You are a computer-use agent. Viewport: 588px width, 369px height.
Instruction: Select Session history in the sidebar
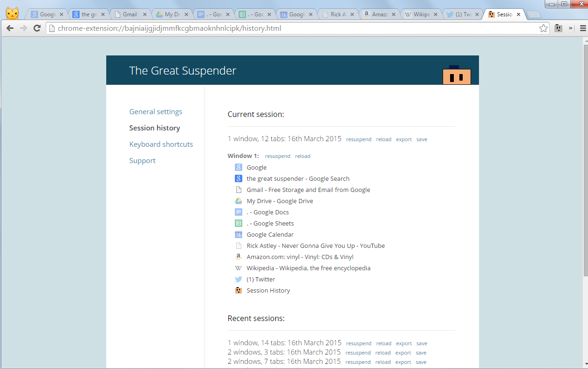click(x=155, y=128)
